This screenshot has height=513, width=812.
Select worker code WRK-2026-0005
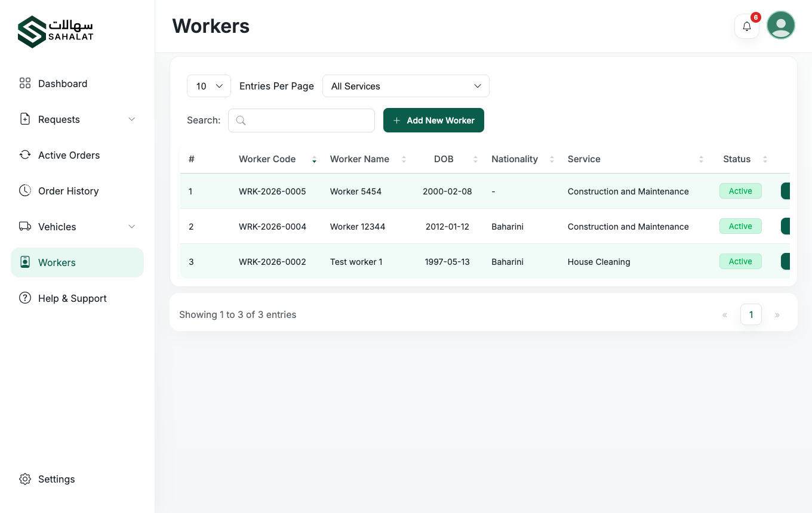[x=272, y=191]
